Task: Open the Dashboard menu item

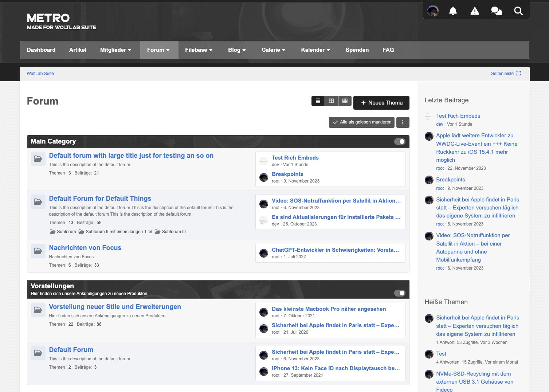Action: (41, 50)
